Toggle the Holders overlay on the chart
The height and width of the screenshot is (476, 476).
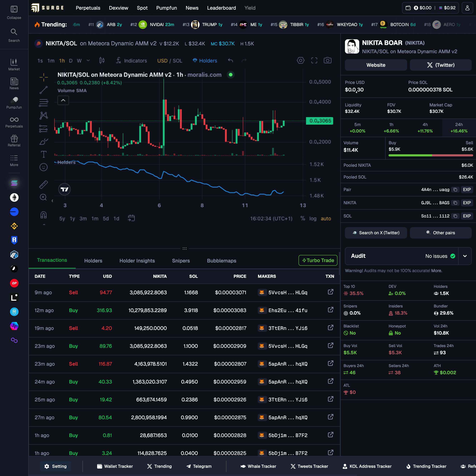(204, 61)
